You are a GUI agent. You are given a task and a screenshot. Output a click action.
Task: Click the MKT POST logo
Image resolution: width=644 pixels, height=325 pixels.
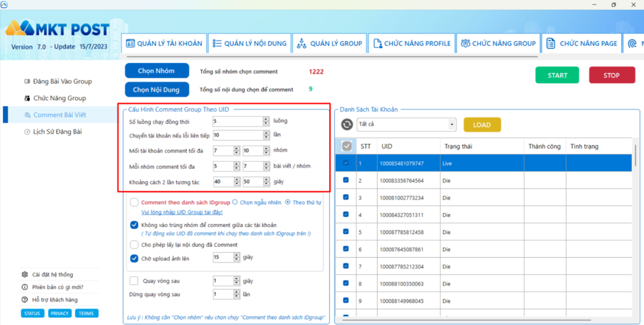(57, 29)
